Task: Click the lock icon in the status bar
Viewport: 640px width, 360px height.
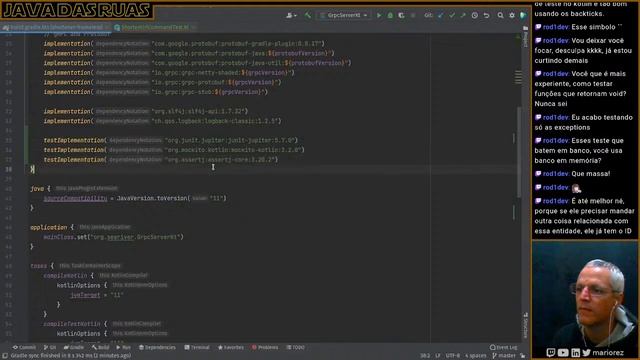Action: (523, 356)
